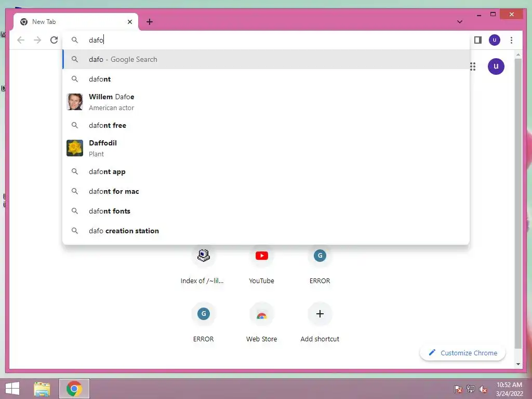Click the reload page icon
This screenshot has width=532, height=399.
[54, 40]
